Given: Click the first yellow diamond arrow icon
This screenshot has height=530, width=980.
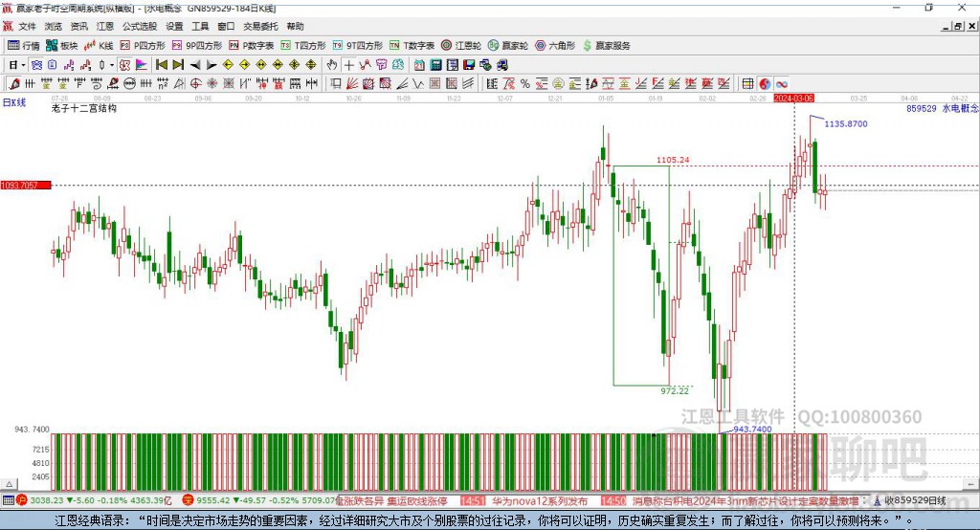Looking at the screenshot, I should pos(228,65).
